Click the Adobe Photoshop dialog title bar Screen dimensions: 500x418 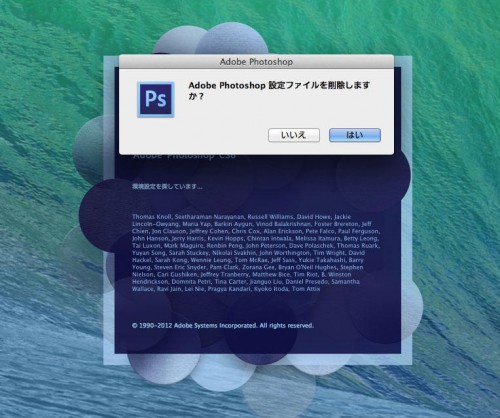256,62
